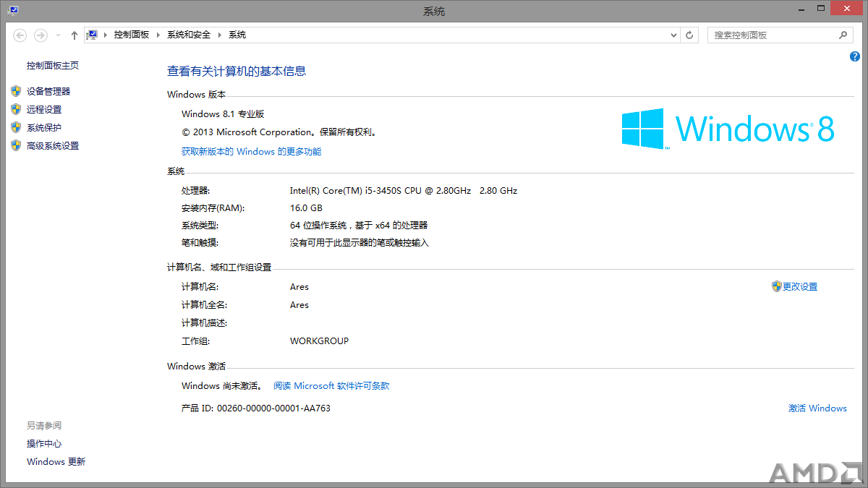The width and height of the screenshot is (868, 488).
Task: Expand arrow after 控制面板 breadcrumb
Action: pos(158,35)
